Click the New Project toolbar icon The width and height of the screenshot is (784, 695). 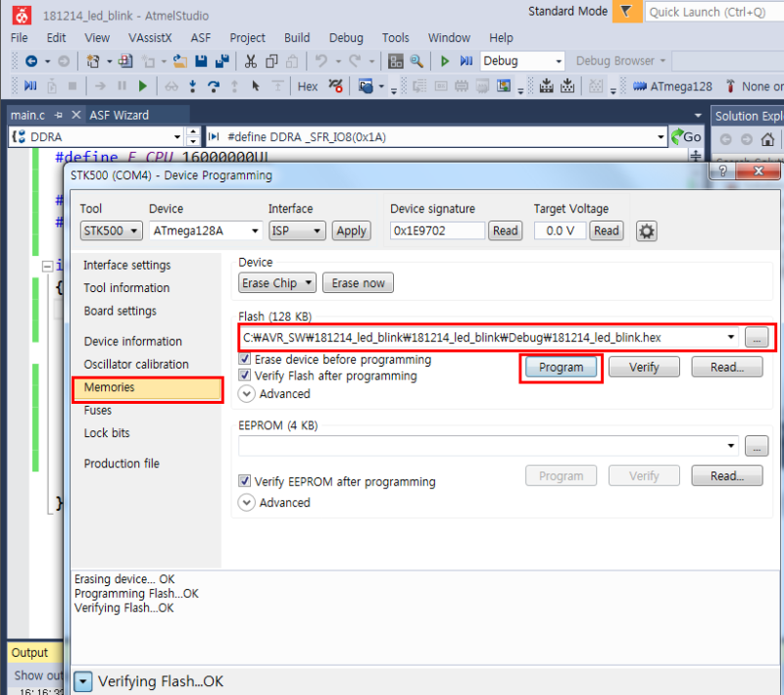coord(93,61)
